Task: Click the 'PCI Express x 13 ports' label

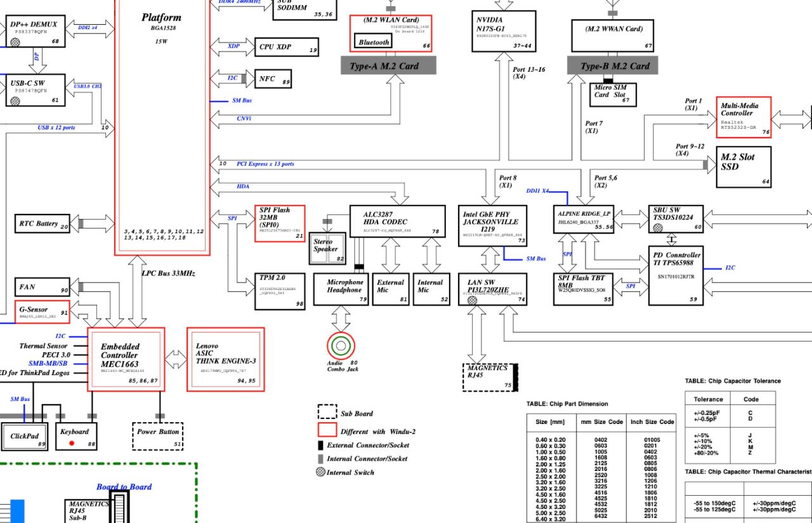Action: (265, 164)
